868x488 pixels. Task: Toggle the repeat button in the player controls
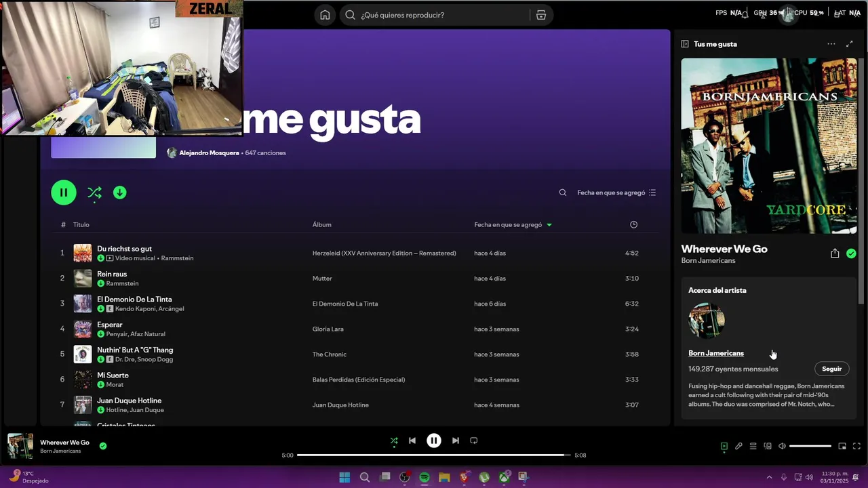tap(474, 441)
